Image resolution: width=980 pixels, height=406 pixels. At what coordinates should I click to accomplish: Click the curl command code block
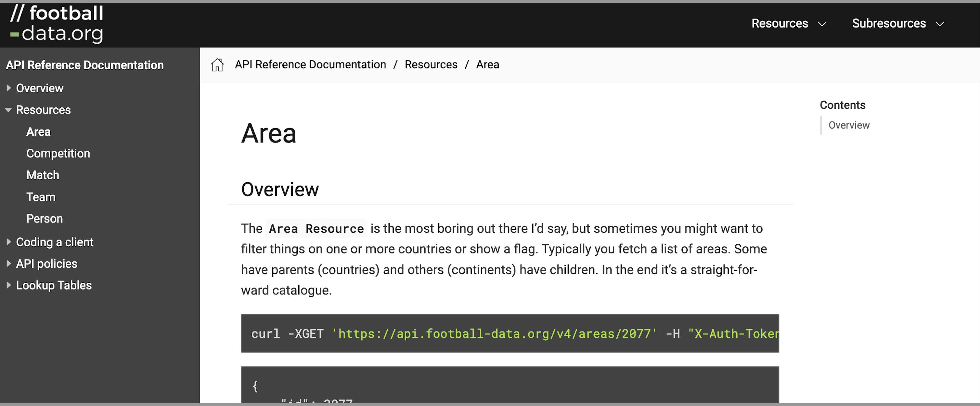[510, 334]
